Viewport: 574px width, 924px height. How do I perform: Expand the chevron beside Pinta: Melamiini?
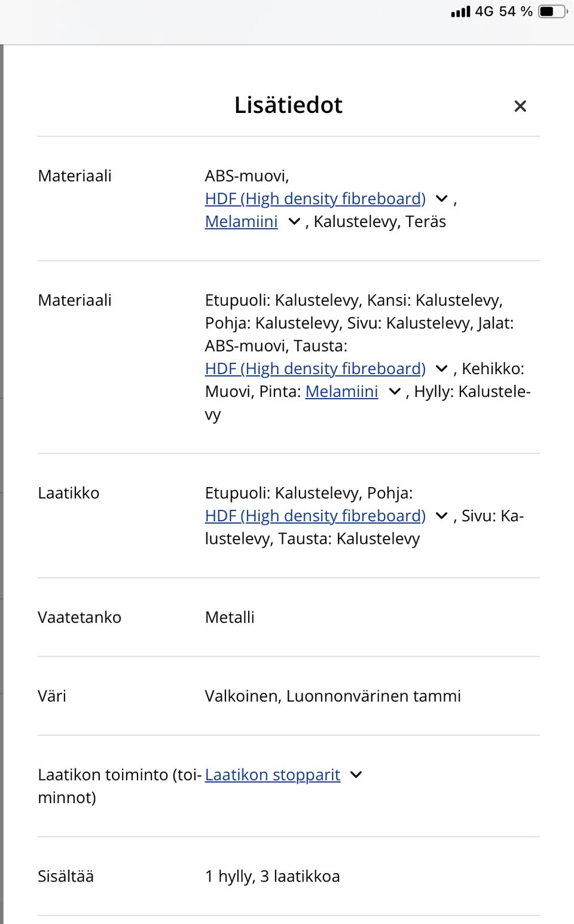point(394,391)
